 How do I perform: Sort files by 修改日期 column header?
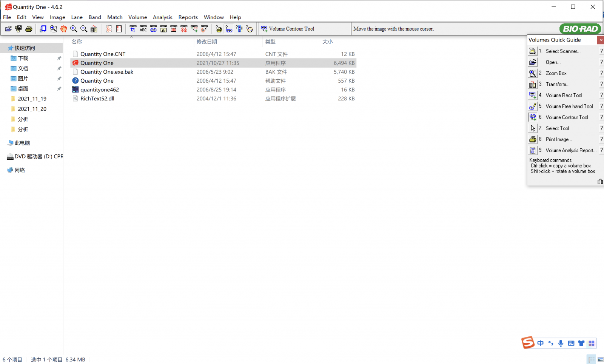206,42
